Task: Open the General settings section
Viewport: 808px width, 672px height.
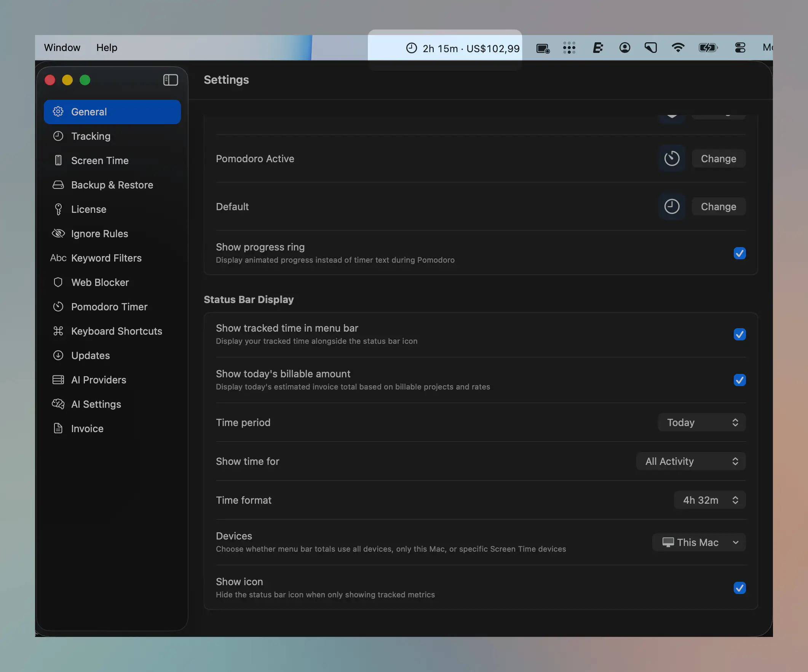Action: [x=112, y=112]
